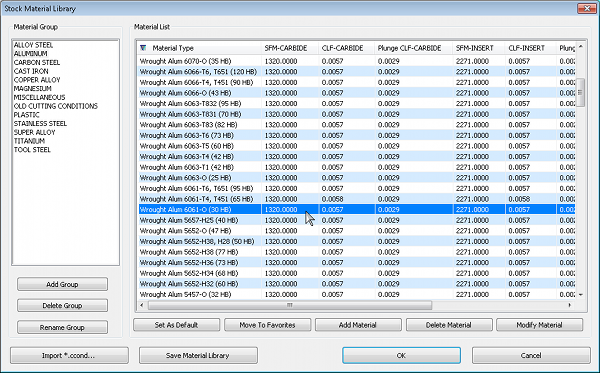This screenshot has height=373, width=600.
Task: Click the Add Material button
Action: point(358,325)
